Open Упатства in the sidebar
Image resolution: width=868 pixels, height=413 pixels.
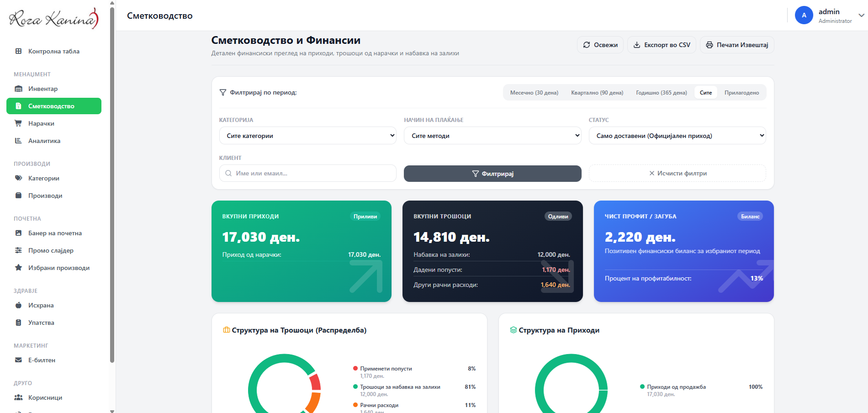54,323
